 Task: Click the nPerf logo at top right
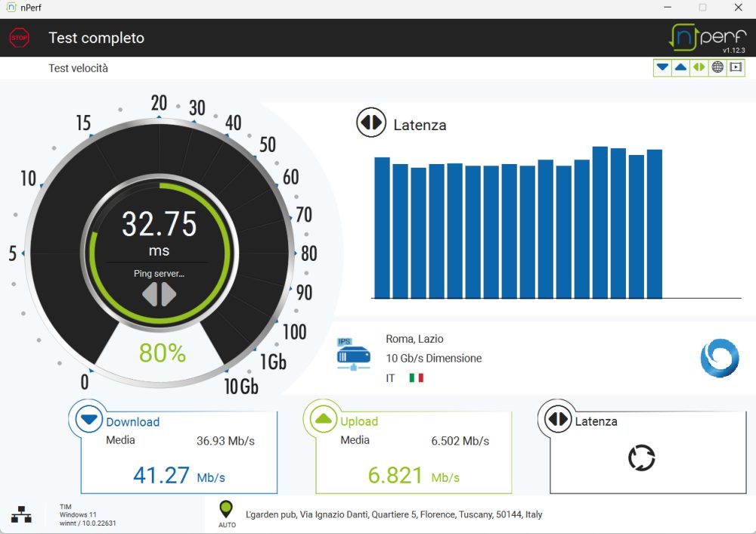tap(708, 38)
